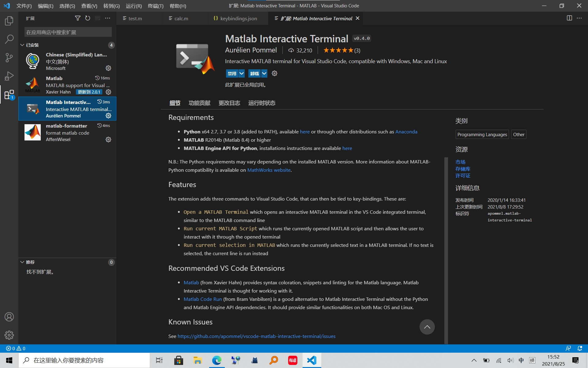Image resolution: width=588 pixels, height=368 pixels.
Task: Click the extension marketplace search field
Action: coord(68,32)
